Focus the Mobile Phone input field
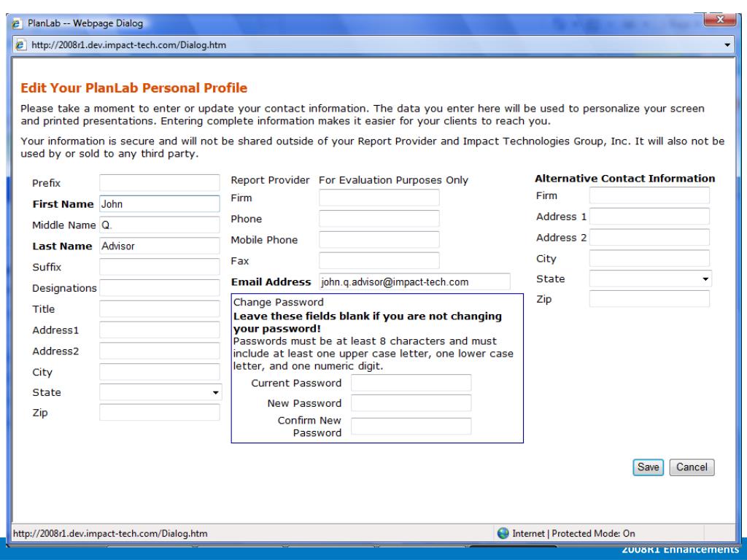 click(379, 239)
